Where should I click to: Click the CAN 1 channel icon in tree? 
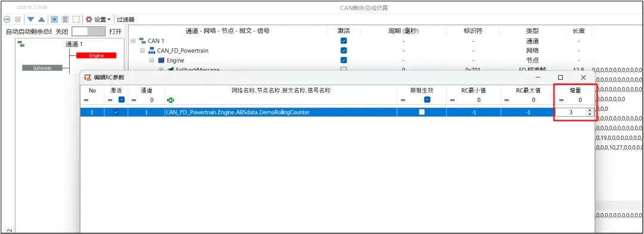click(x=143, y=41)
